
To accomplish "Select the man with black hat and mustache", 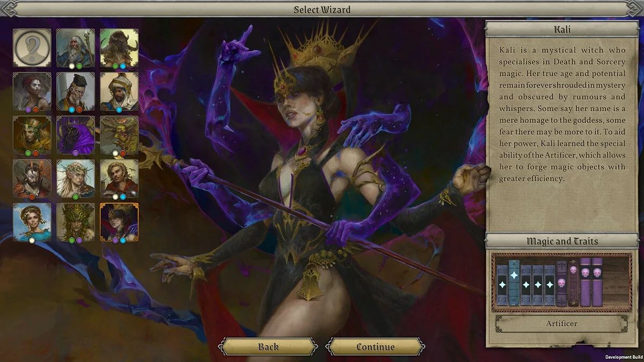I will (76, 91).
